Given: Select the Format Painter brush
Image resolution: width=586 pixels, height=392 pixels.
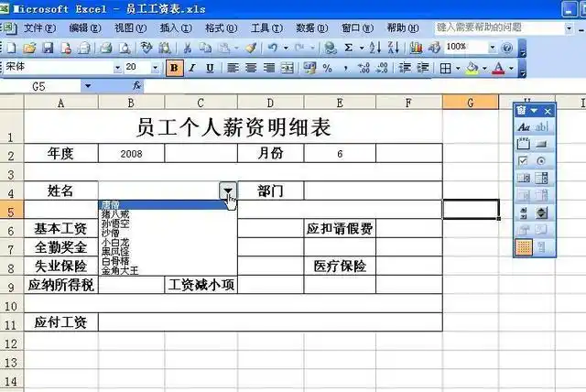Looking at the screenshot, I should [251, 48].
